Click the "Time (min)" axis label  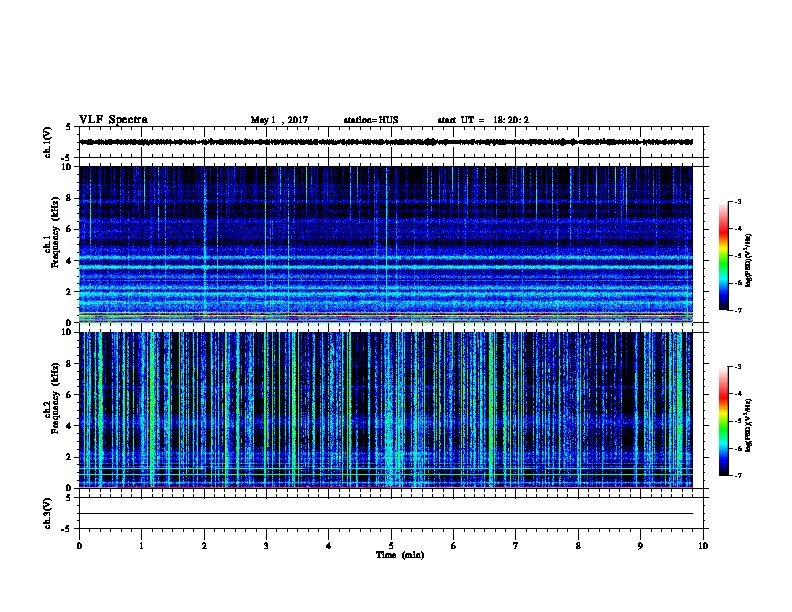tap(400, 555)
